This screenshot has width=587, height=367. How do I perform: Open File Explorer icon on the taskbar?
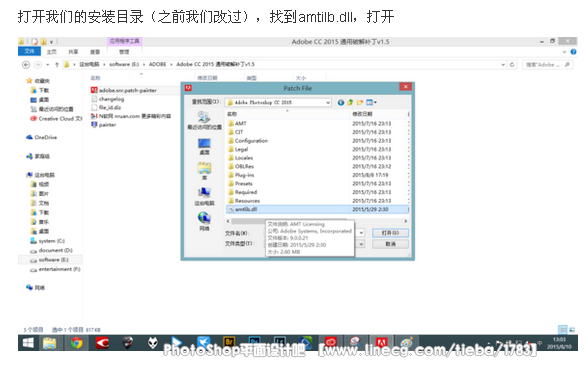pos(49,343)
